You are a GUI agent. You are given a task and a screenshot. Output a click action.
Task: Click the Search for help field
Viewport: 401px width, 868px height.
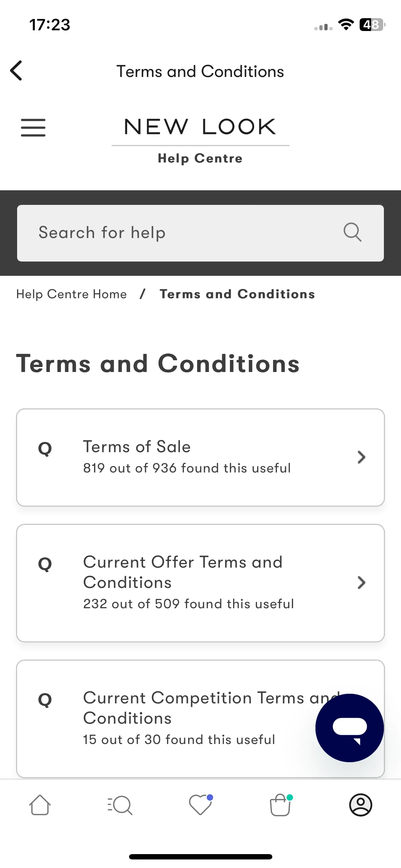click(200, 233)
